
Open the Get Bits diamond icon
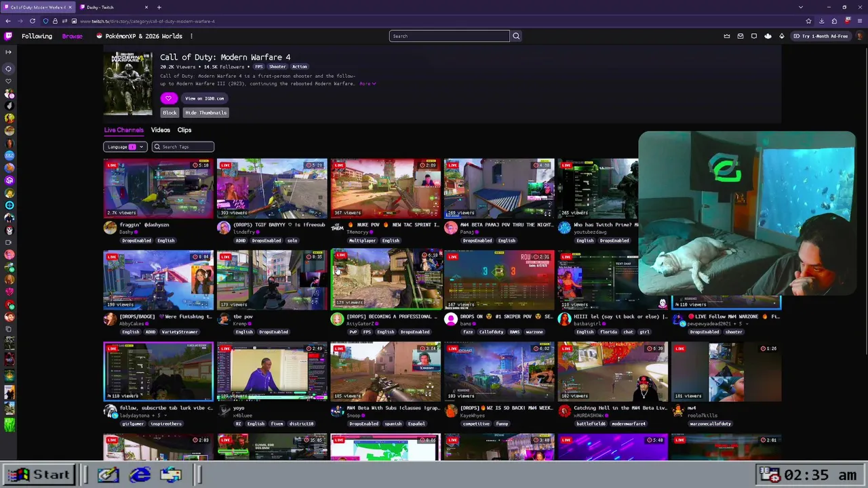[x=782, y=36]
